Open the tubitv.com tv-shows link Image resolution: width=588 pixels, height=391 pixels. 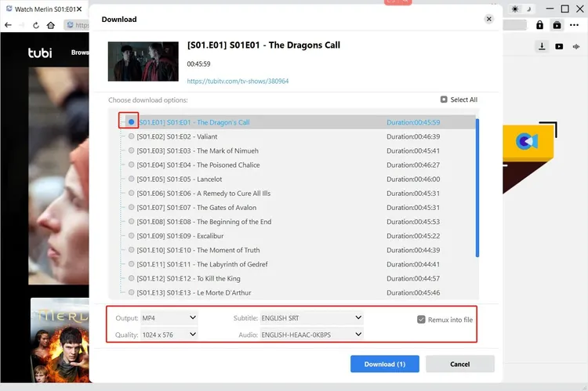[x=238, y=81]
